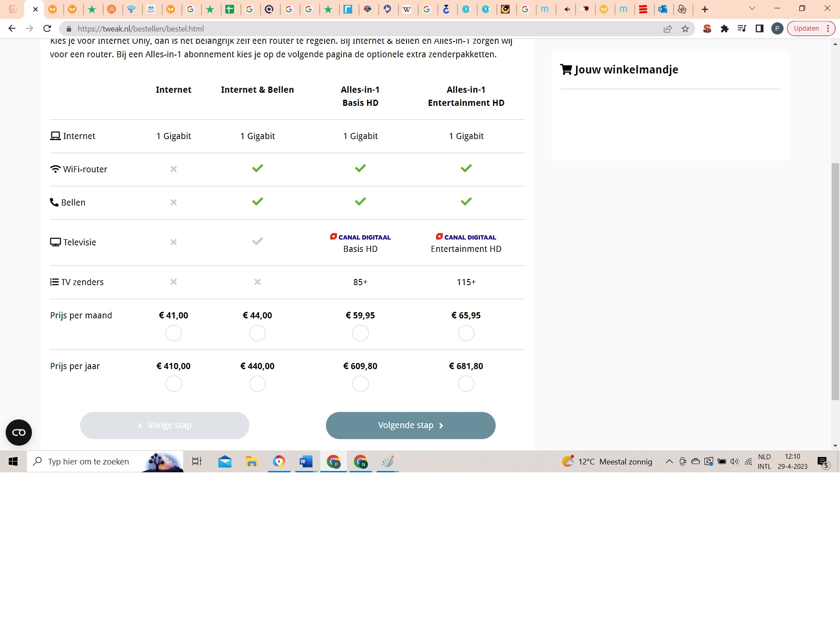Open Chrome with P profile in taskbar
The height and width of the screenshot is (642, 840).
(x=333, y=461)
